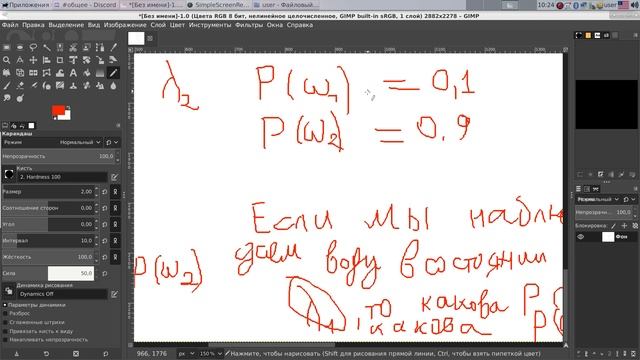Select the Ellipse Select tool

coord(20,47)
